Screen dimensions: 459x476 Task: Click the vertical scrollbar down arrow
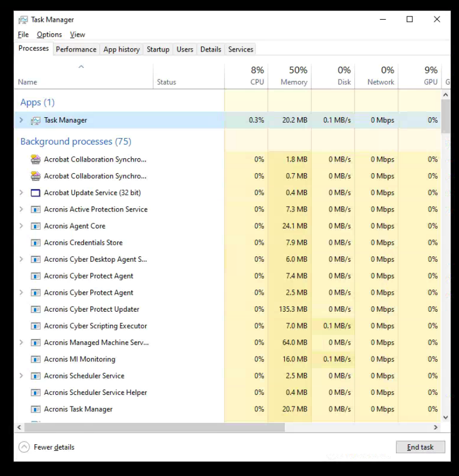pyautogui.click(x=446, y=417)
